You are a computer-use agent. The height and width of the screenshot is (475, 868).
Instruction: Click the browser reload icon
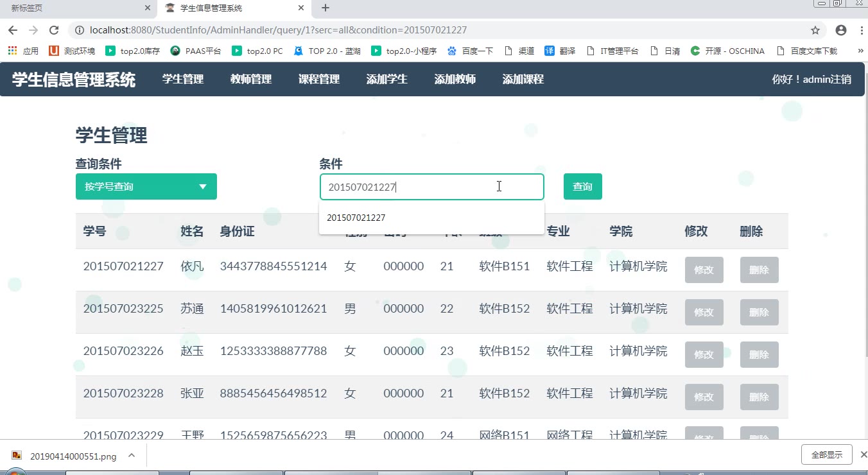pyautogui.click(x=54, y=30)
